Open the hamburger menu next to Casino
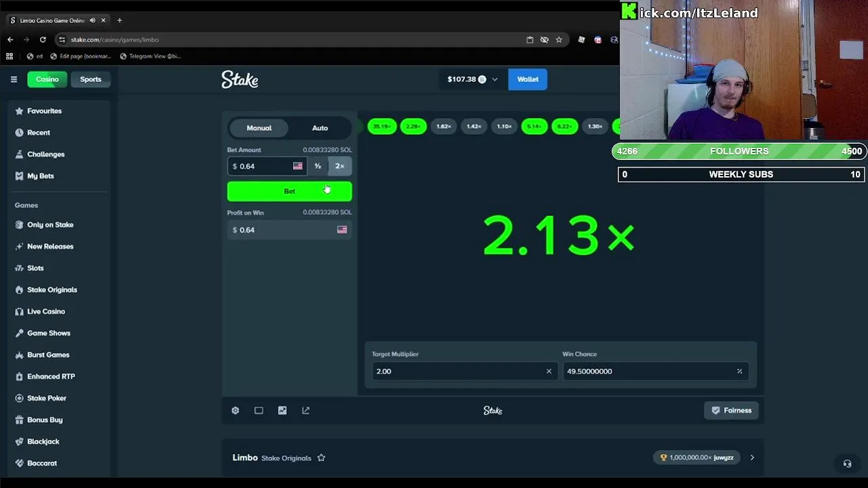The width and height of the screenshot is (868, 488). (14, 79)
